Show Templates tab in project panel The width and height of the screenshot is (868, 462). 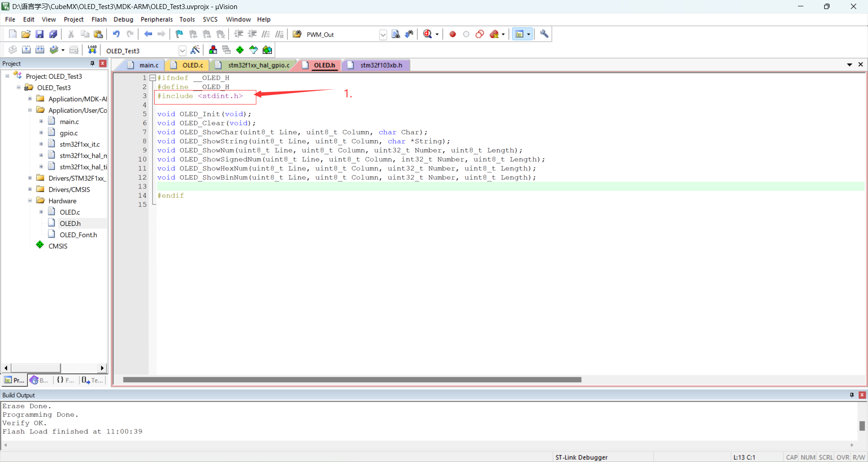92,380
